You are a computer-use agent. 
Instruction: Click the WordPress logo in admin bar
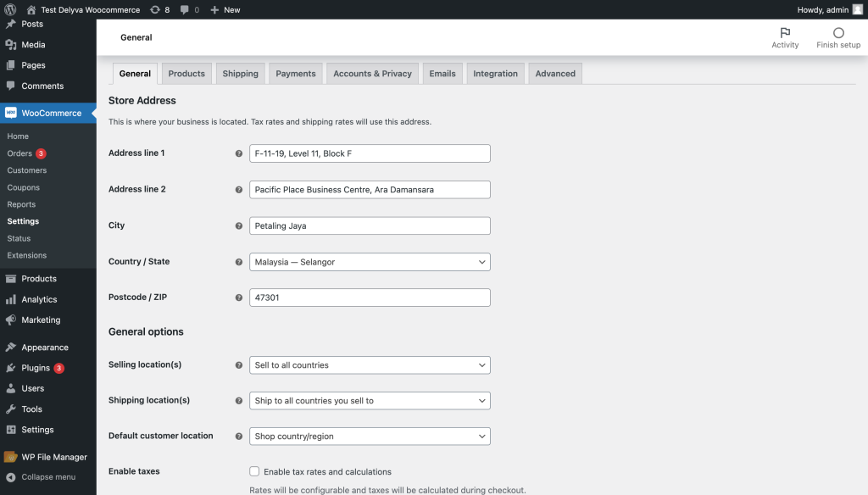pyautogui.click(x=10, y=9)
